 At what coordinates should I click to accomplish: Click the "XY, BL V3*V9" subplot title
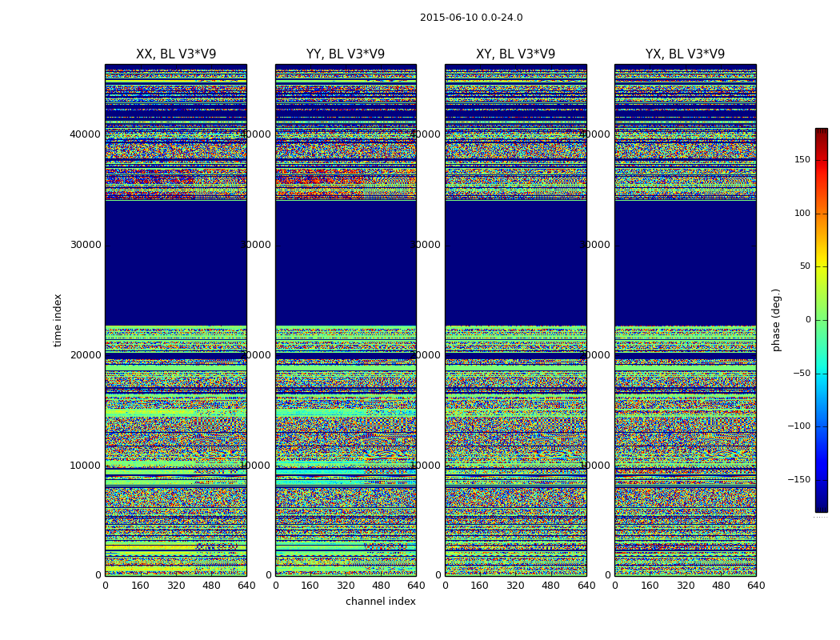(515, 54)
